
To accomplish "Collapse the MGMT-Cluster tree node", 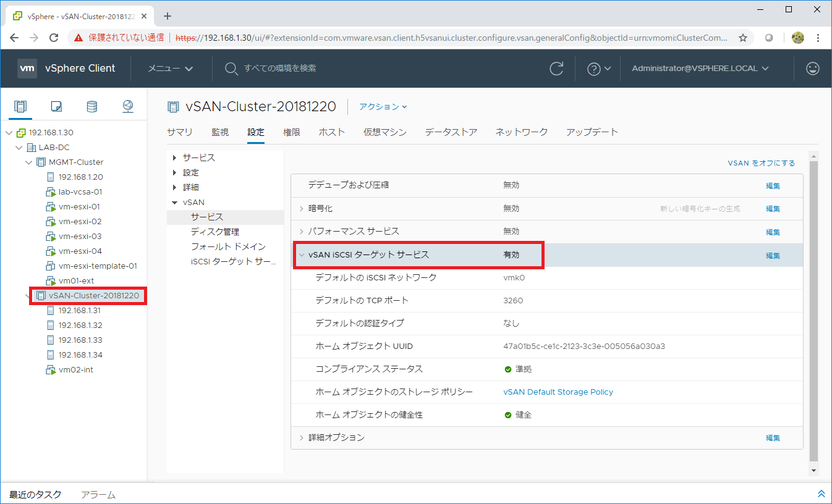I will coord(29,162).
